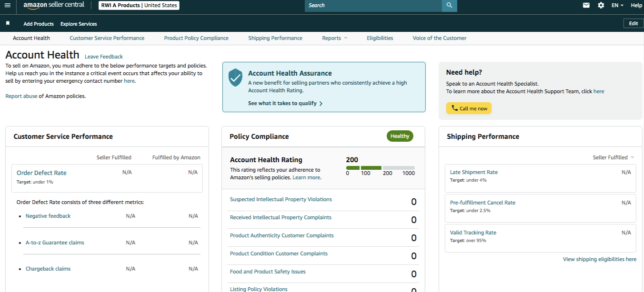Open the Late Shipment Rate metric
The height and width of the screenshot is (292, 644).
[474, 172]
